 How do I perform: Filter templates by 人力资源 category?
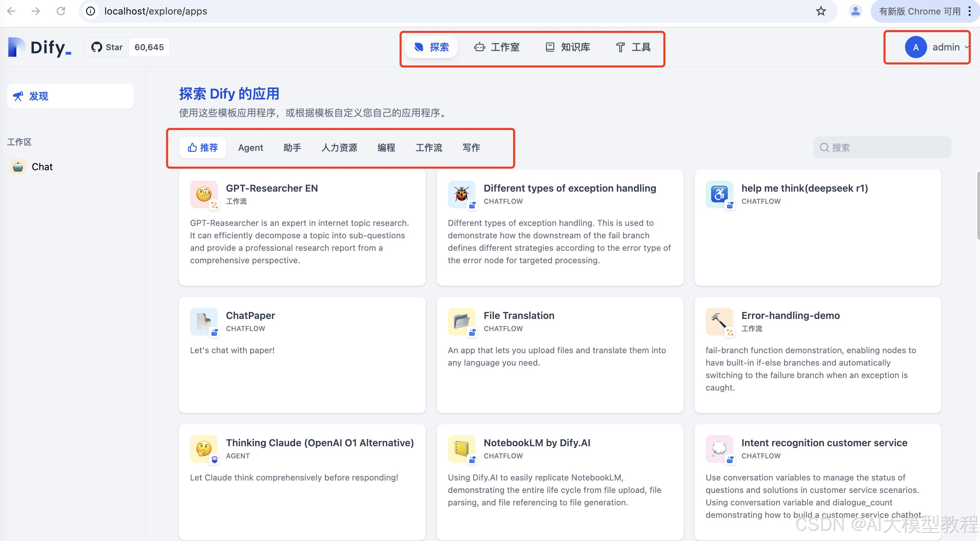point(339,148)
